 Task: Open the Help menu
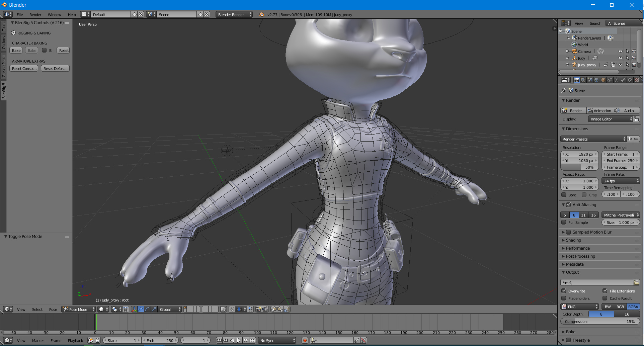pos(72,14)
